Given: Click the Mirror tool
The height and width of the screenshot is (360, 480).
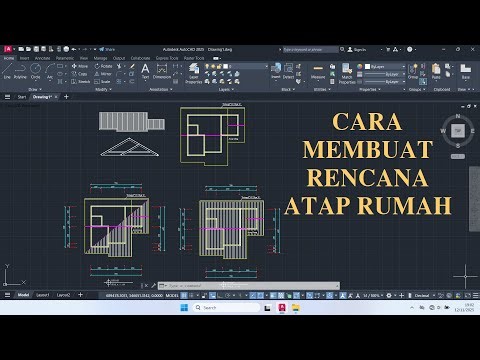Looking at the screenshot, I should click(x=103, y=74).
